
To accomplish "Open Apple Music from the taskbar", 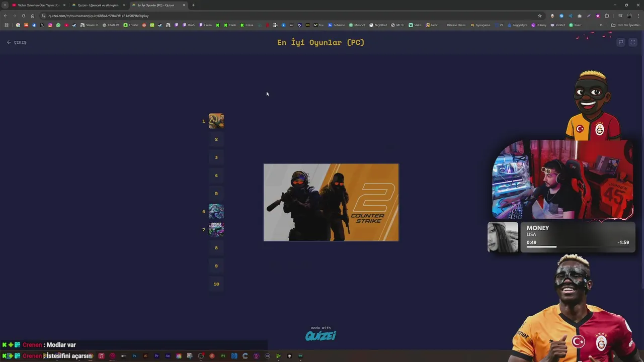I will 101,356.
